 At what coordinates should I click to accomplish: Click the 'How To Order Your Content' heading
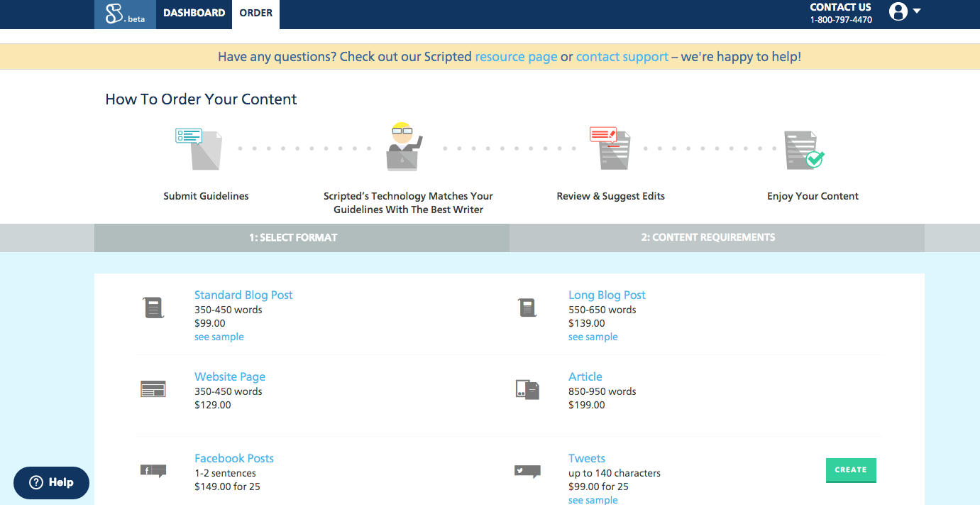tap(201, 99)
